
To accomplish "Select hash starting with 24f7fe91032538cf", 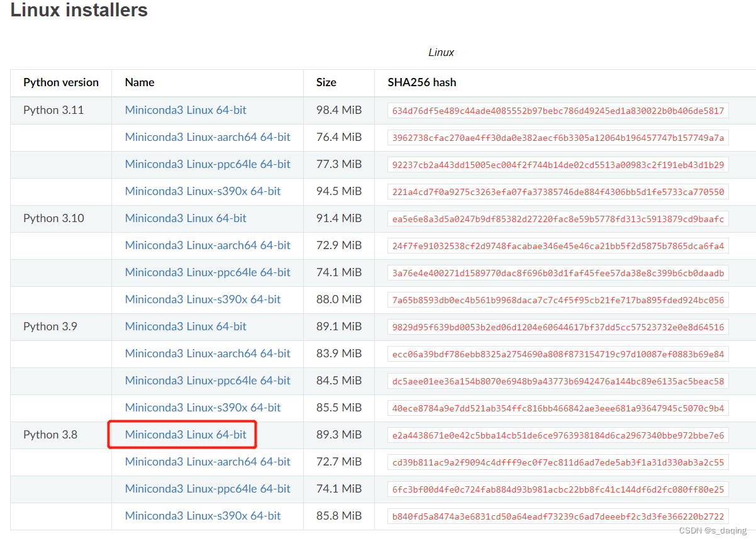I will pyautogui.click(x=558, y=246).
